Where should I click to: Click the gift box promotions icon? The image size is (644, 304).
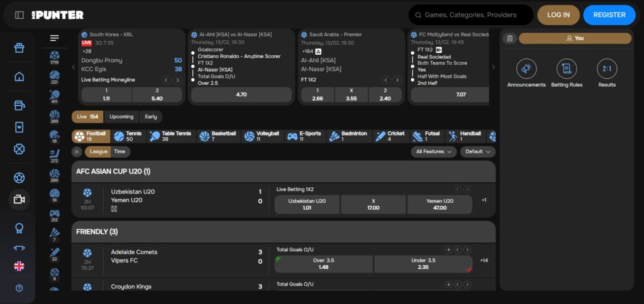coord(19,48)
